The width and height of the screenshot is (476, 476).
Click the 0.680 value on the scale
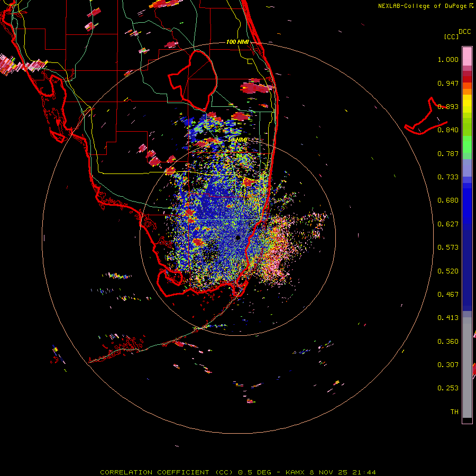pyautogui.click(x=448, y=200)
